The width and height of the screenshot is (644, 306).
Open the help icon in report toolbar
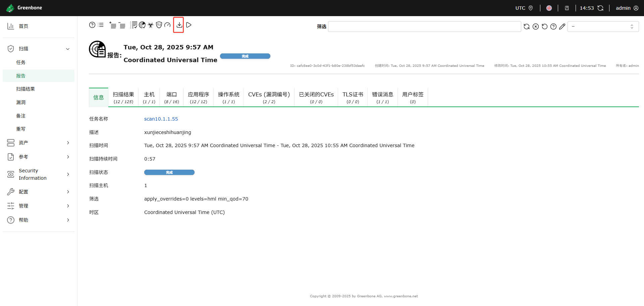pyautogui.click(x=92, y=25)
